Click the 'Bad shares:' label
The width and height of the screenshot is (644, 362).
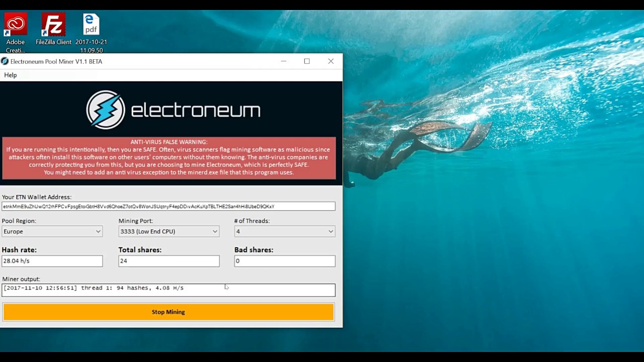tap(254, 250)
